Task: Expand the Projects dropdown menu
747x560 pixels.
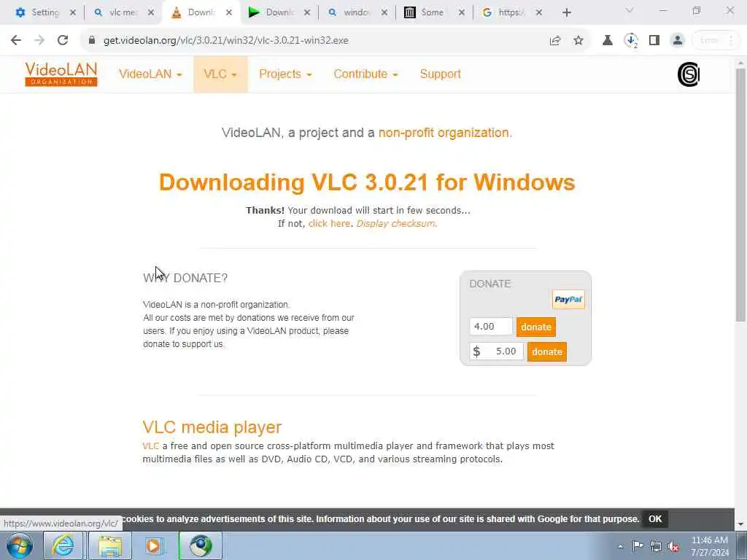Action: coord(285,74)
